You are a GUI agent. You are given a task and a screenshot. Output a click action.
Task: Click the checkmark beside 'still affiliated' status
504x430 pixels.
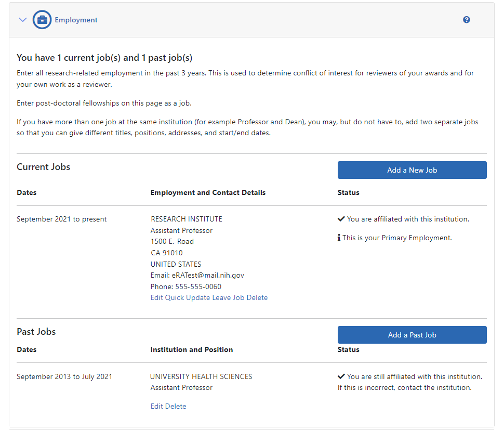[x=341, y=376]
